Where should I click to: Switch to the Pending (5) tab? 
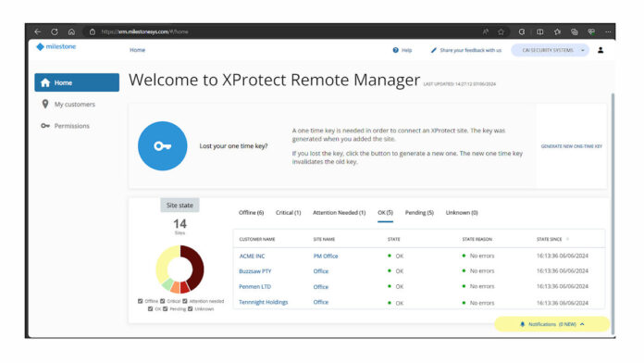[419, 213]
